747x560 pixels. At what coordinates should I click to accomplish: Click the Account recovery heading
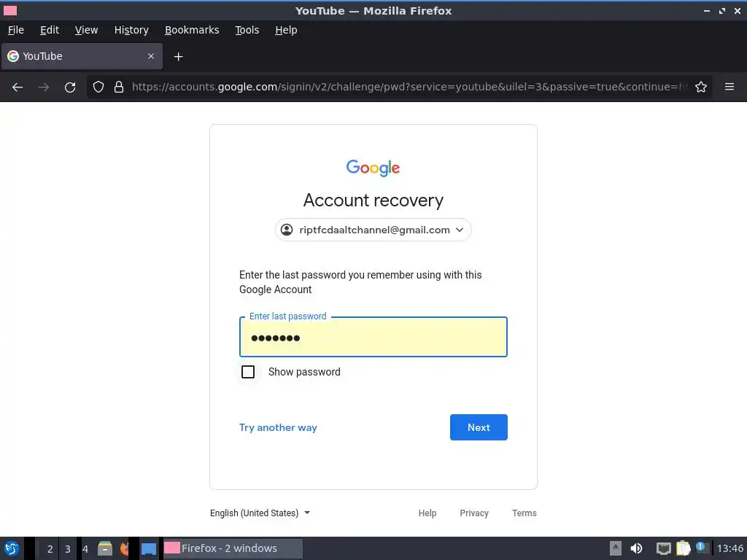tap(373, 201)
